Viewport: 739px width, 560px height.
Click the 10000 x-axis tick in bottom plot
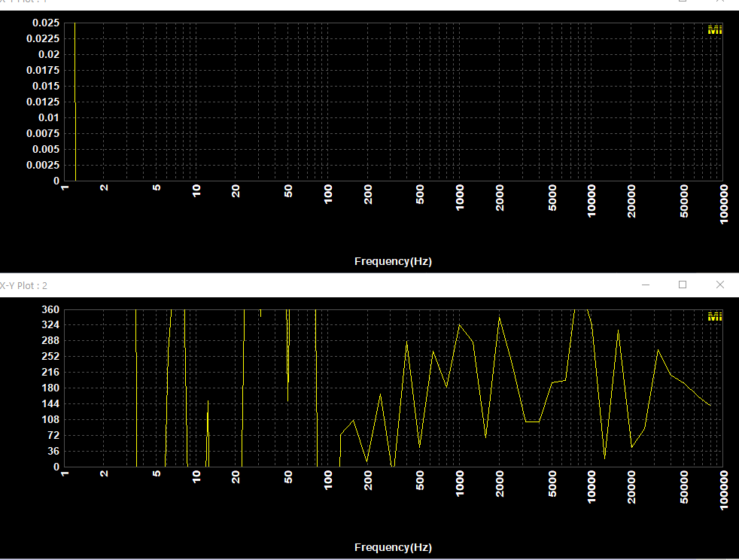point(592,487)
